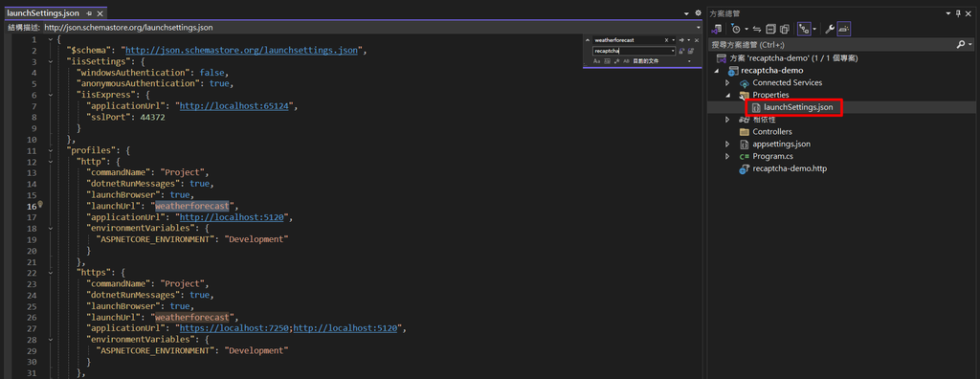980x379 pixels.
Task: Collapse the http profile block at line 12
Action: point(51,162)
